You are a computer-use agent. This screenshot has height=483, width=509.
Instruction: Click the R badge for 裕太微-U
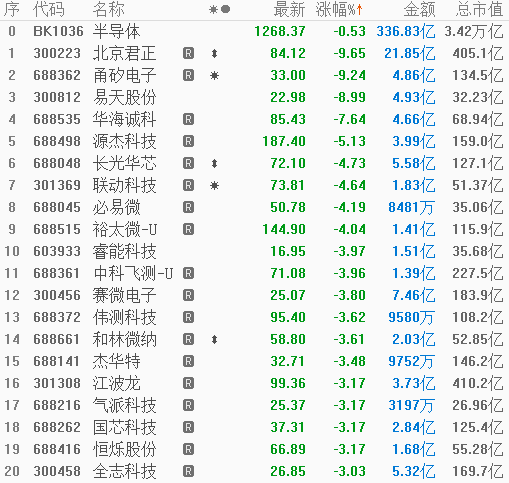(x=188, y=229)
